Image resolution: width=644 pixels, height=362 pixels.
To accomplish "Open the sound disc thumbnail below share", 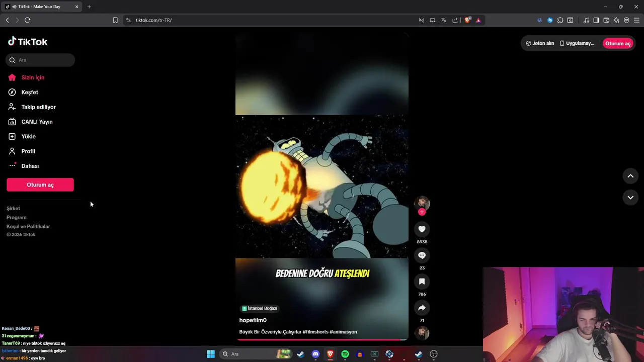I will tap(422, 333).
